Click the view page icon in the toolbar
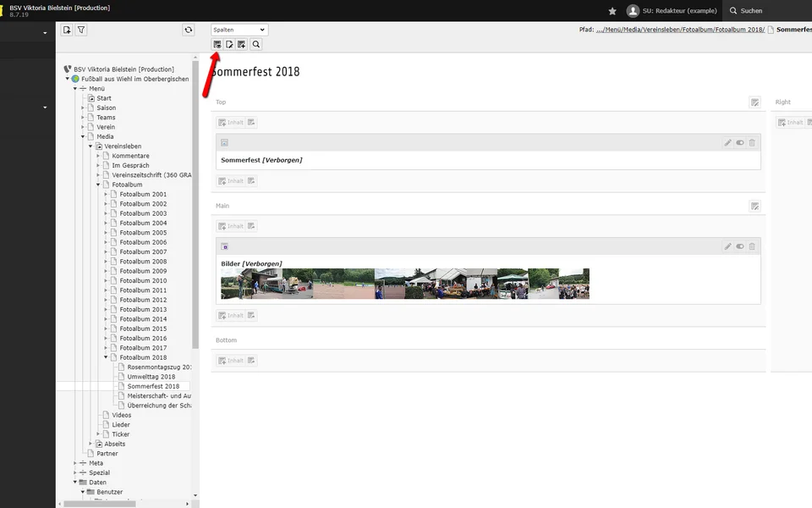 [217, 44]
